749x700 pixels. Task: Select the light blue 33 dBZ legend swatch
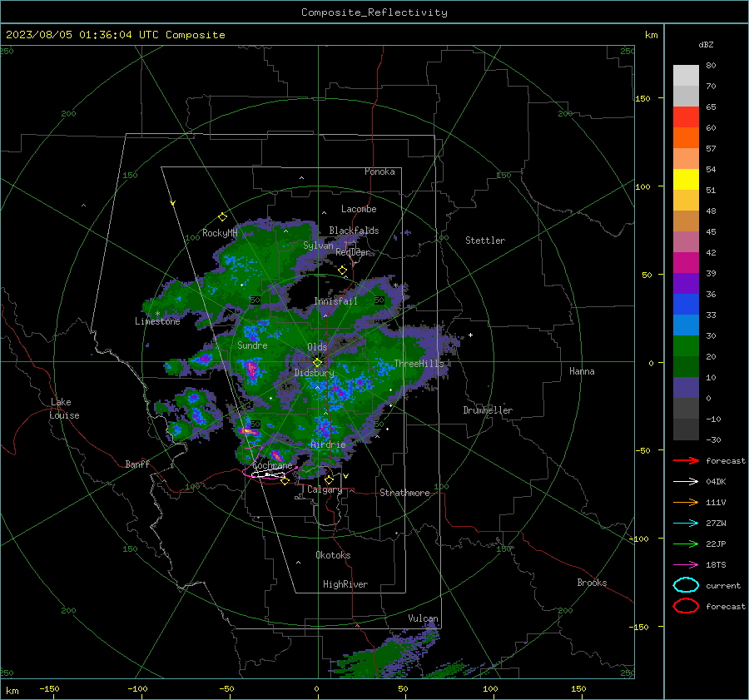(686, 325)
